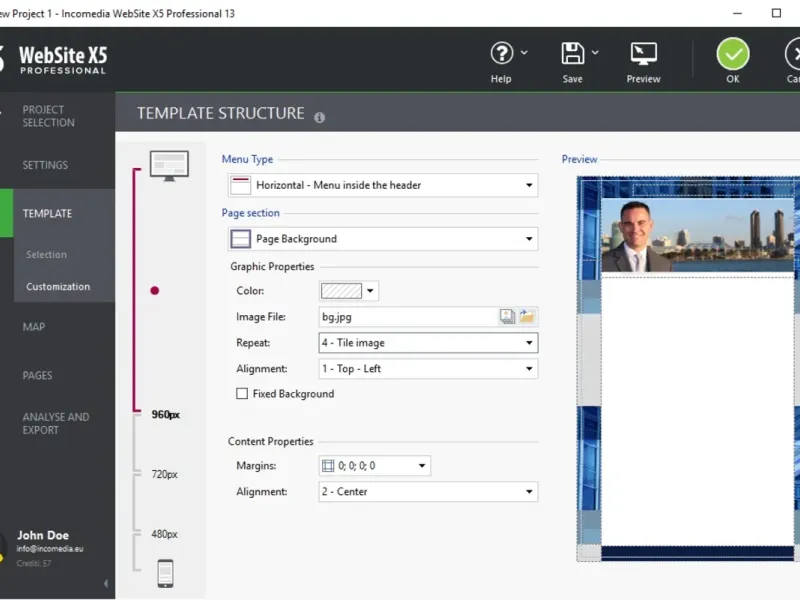Open the Page section dropdown

tap(383, 239)
